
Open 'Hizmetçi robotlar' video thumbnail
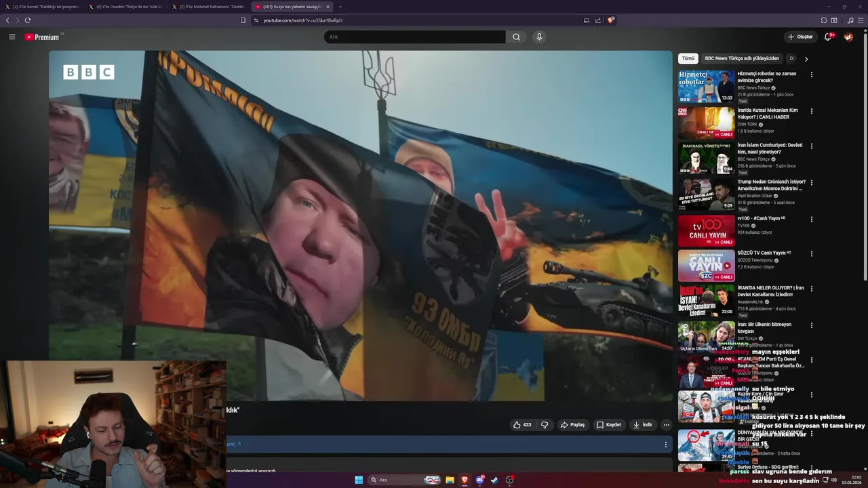pos(706,86)
